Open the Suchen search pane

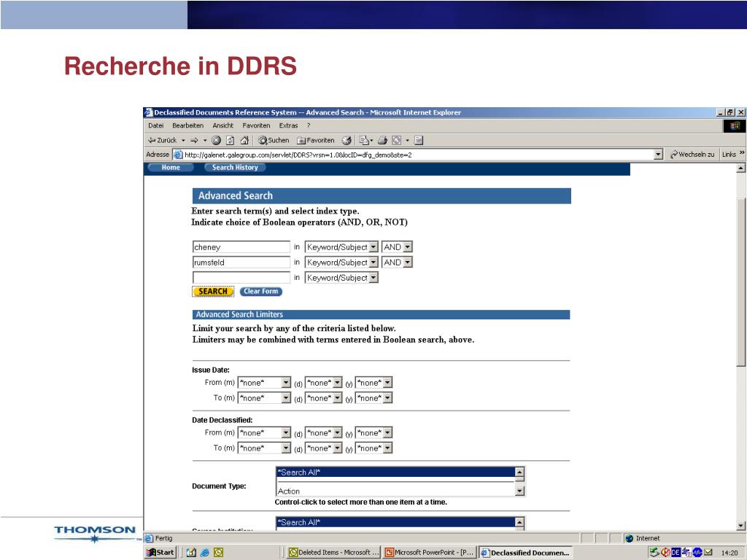274,141
